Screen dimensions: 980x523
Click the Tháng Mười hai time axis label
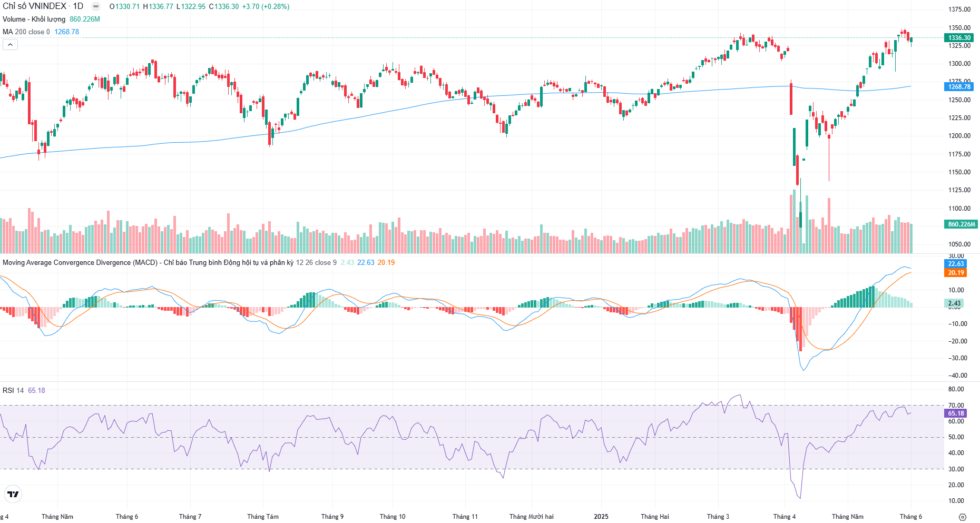pyautogui.click(x=532, y=517)
